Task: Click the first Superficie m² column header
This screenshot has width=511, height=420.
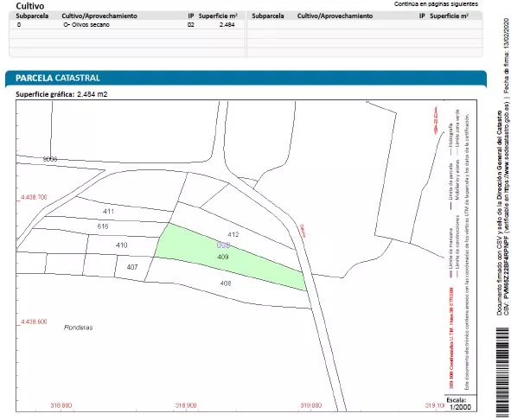Action: (x=218, y=16)
